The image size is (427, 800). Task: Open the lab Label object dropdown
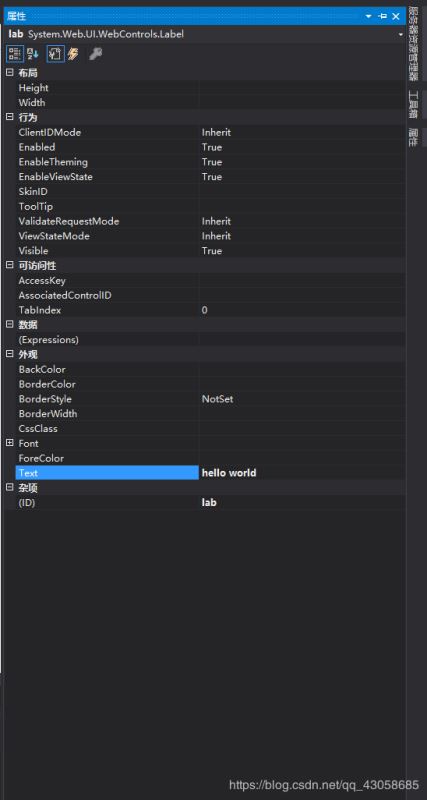click(400, 35)
